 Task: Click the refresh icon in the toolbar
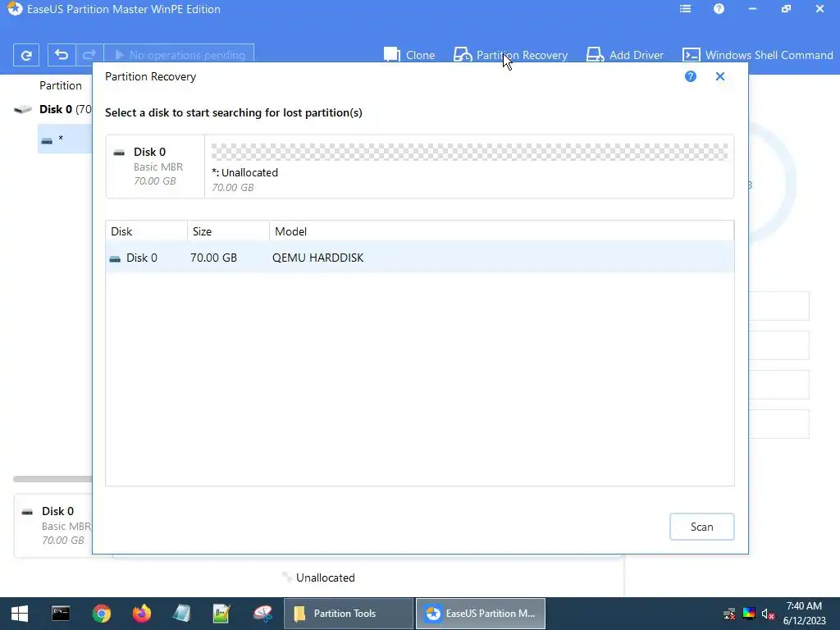coord(26,55)
